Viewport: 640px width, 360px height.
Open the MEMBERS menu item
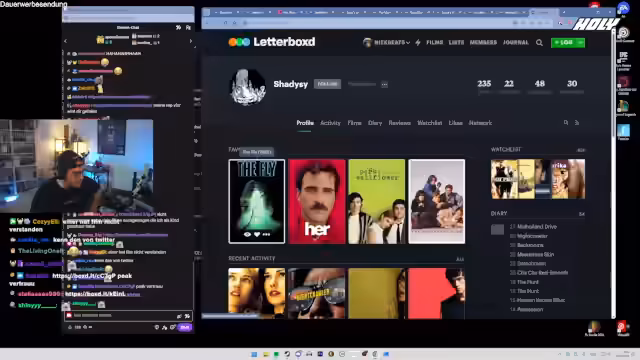[483, 42]
